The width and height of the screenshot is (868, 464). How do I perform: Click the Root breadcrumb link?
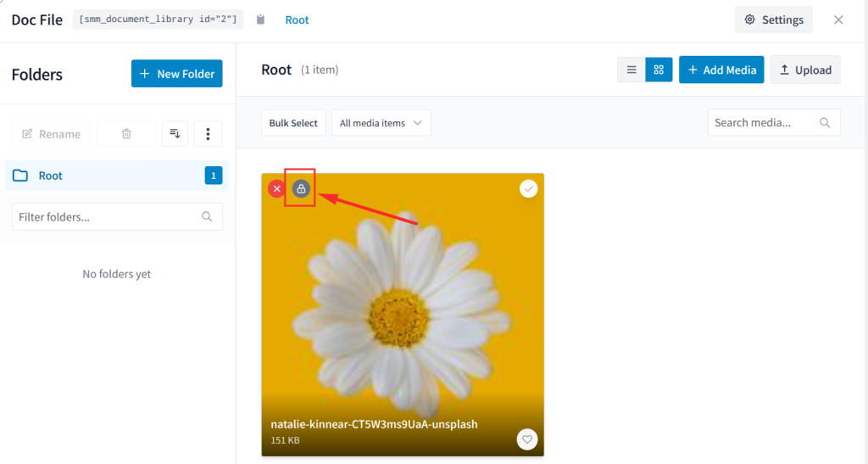point(297,20)
